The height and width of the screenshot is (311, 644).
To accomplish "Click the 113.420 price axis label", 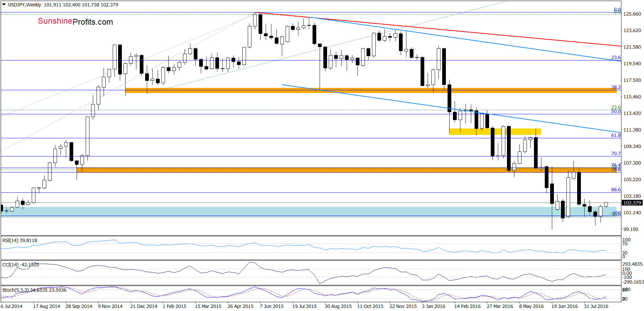I will pyautogui.click(x=632, y=113).
